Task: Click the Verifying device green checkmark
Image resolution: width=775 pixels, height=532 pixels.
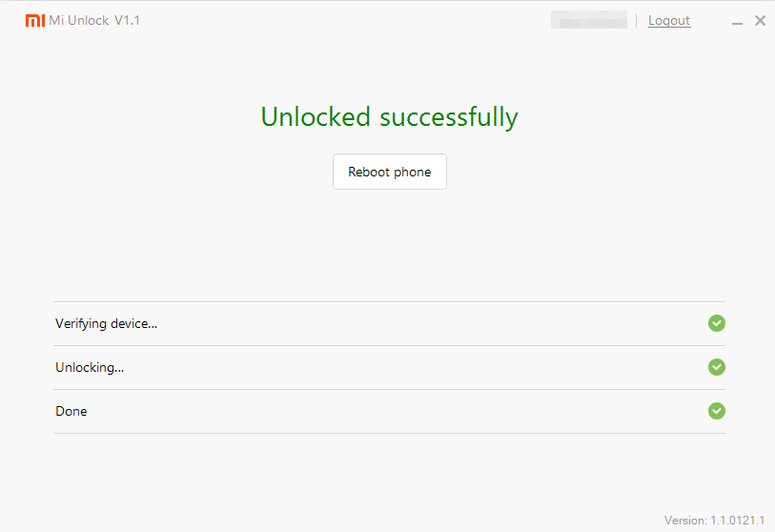Action: click(716, 323)
